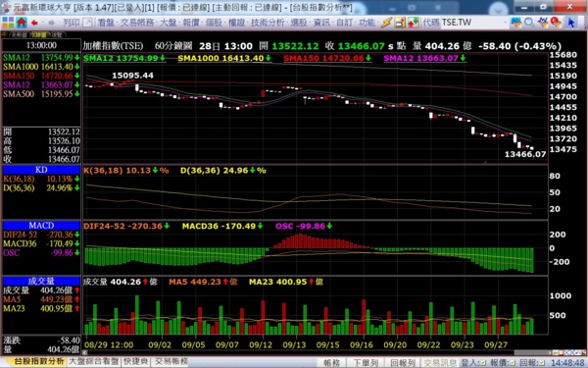Viewport: 588px width, 368px height.
Task: Click the horizontal chart scrollbar thumb
Action: (x=531, y=352)
